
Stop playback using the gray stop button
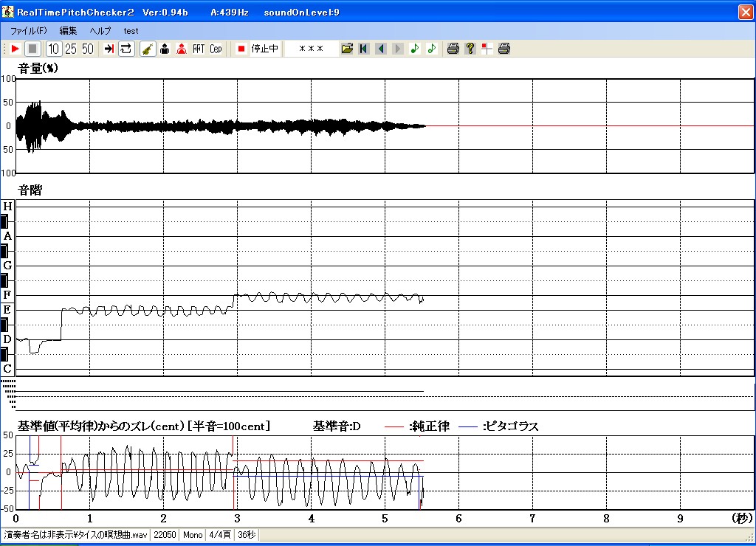pyautogui.click(x=32, y=49)
